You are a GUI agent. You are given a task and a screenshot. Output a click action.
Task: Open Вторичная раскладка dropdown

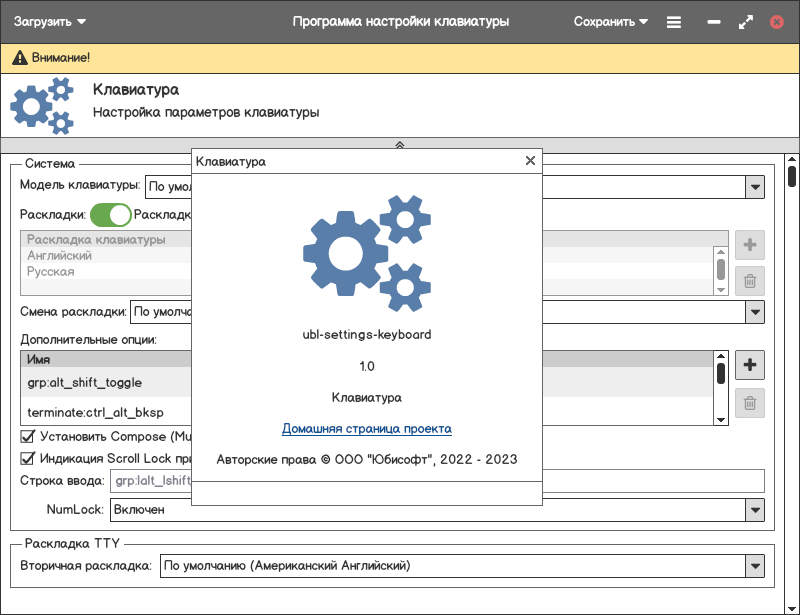click(x=754, y=566)
